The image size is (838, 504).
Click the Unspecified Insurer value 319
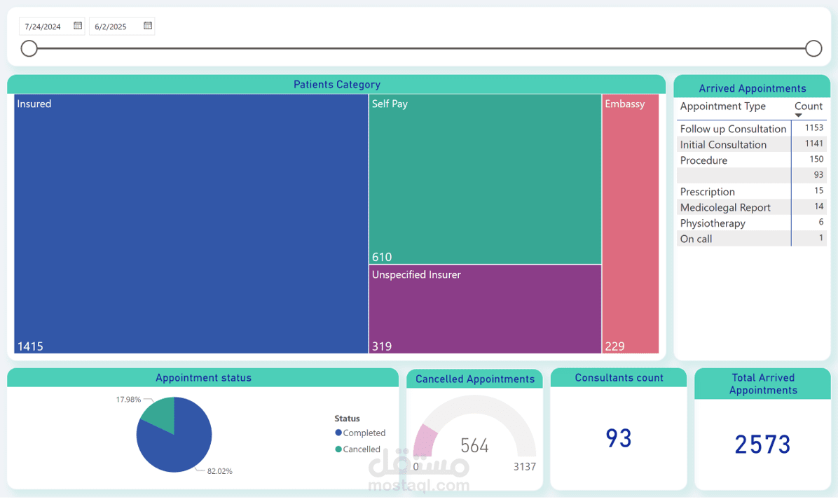coord(382,346)
